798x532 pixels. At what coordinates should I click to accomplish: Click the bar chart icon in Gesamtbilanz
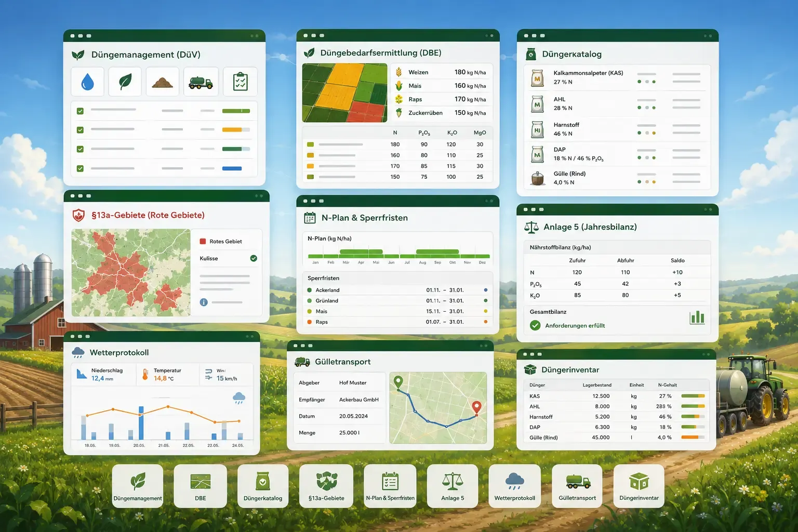point(697,317)
